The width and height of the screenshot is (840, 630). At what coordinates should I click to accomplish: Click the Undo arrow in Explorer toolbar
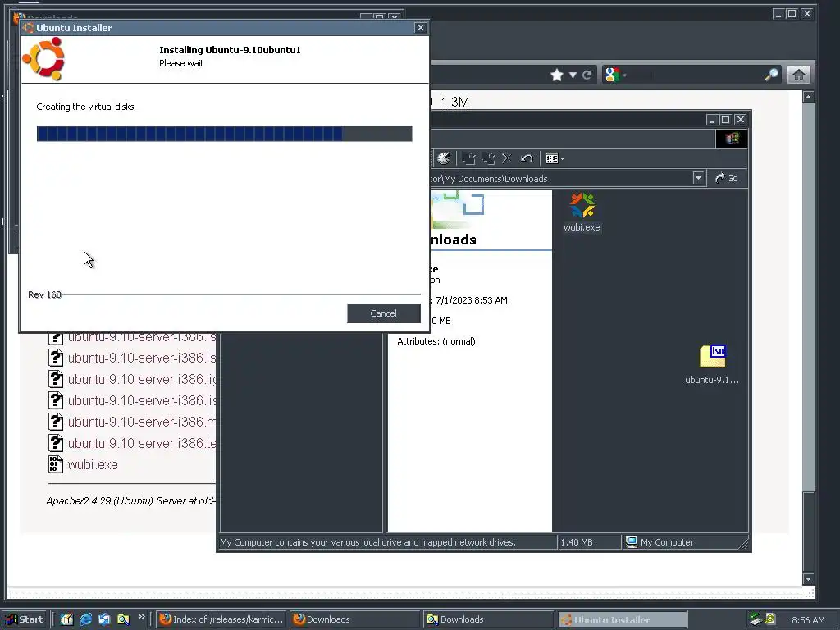point(527,158)
